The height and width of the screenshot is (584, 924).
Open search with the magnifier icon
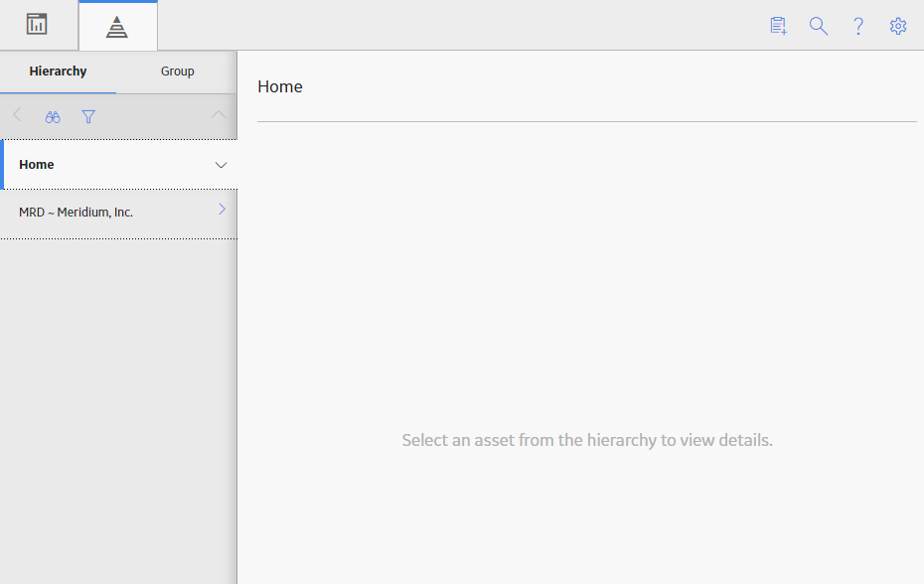819,26
